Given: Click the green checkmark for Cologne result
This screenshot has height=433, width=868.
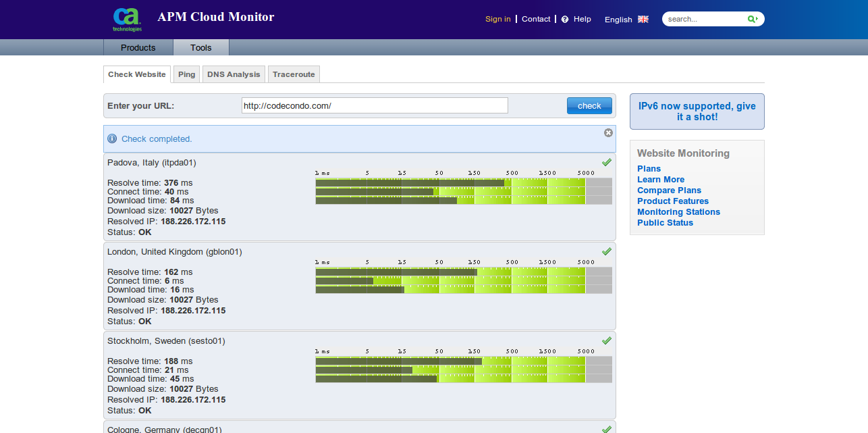Looking at the screenshot, I should click(607, 429).
